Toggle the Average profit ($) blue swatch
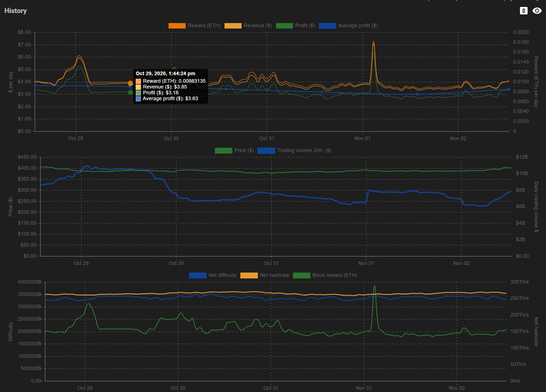 pyautogui.click(x=327, y=26)
